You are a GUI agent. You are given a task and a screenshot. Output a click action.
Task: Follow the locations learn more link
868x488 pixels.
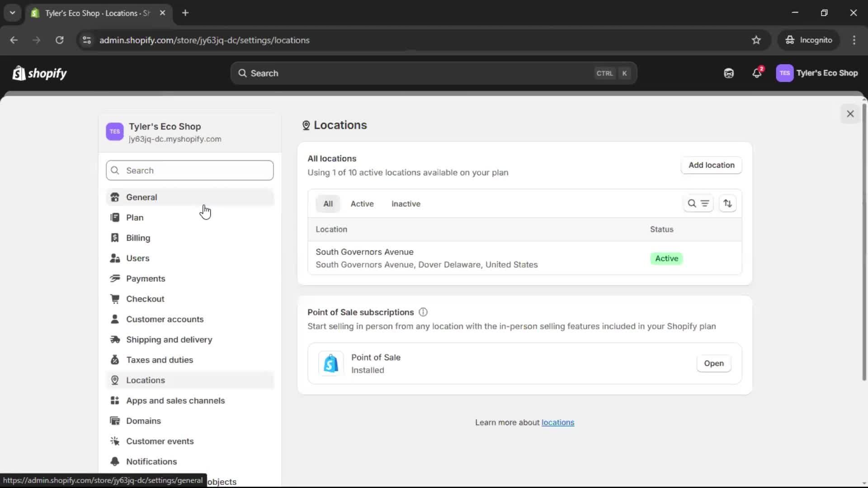pos(558,422)
